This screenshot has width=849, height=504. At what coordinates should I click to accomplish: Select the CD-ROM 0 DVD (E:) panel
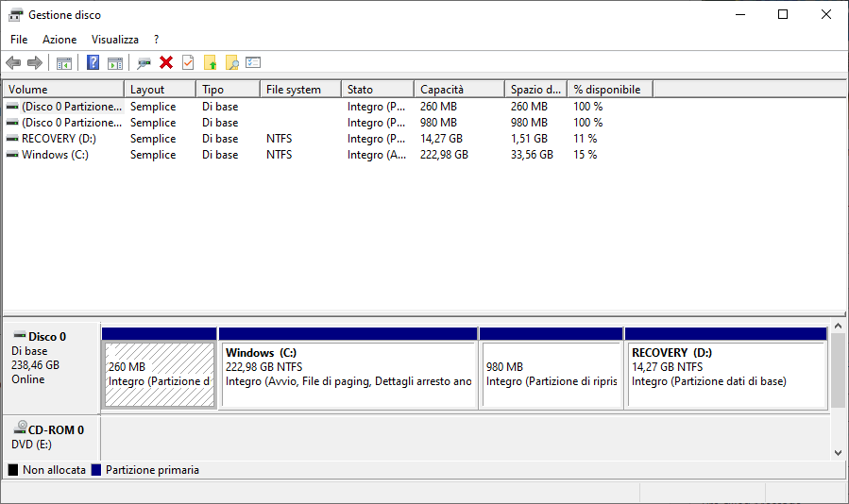coord(52,437)
